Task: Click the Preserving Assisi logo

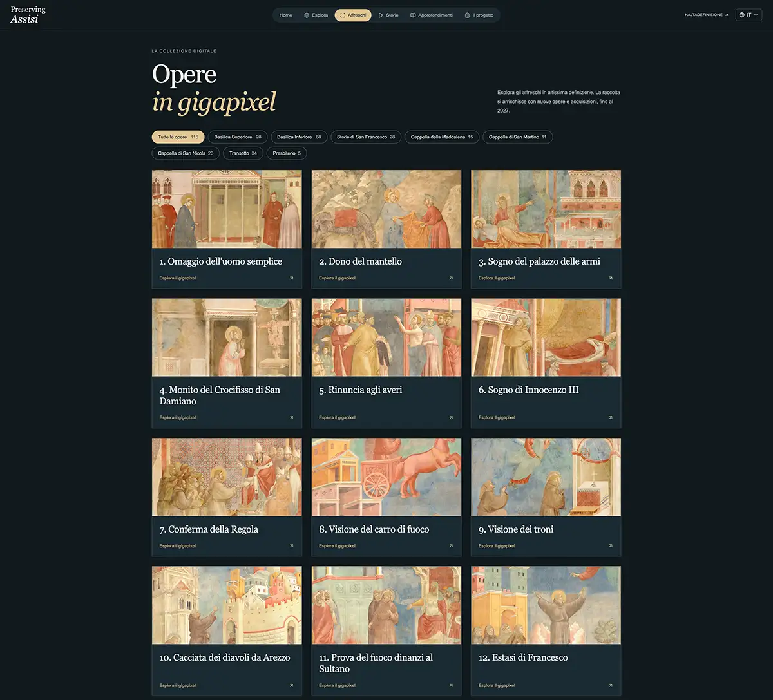Action: pos(28,15)
